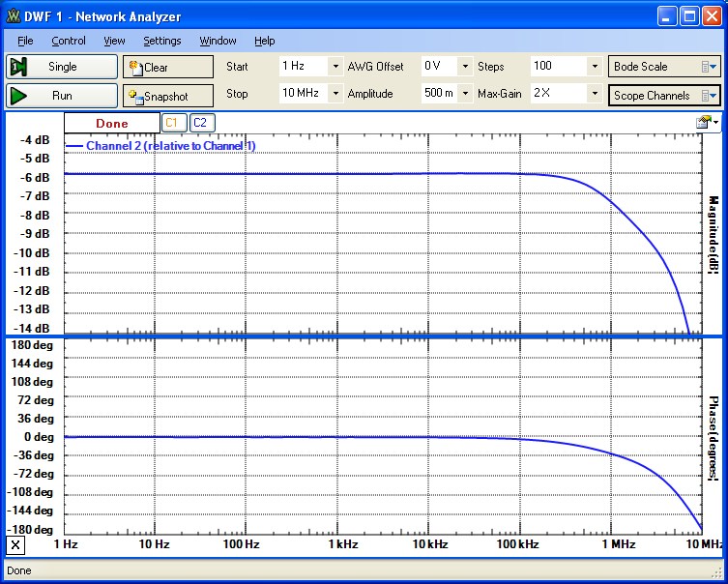
Task: Click the Clear plot button
Action: (167, 68)
